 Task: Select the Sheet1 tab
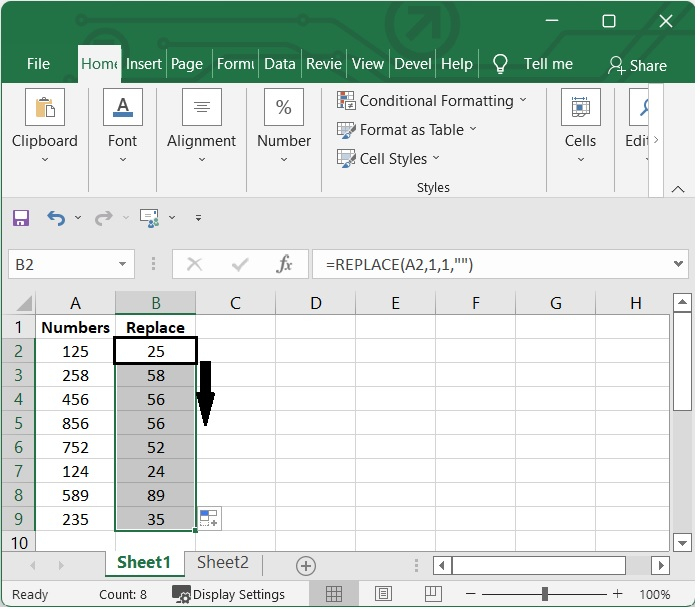[144, 562]
